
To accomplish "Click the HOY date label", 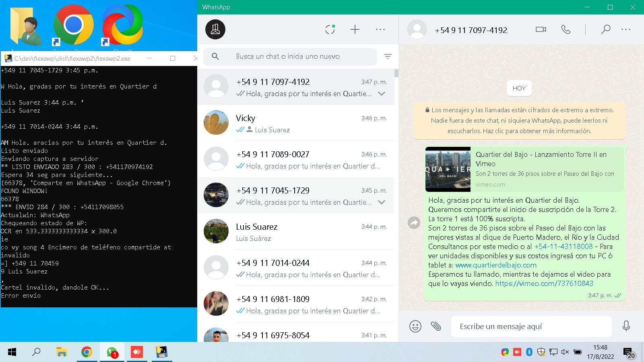I will tap(519, 88).
